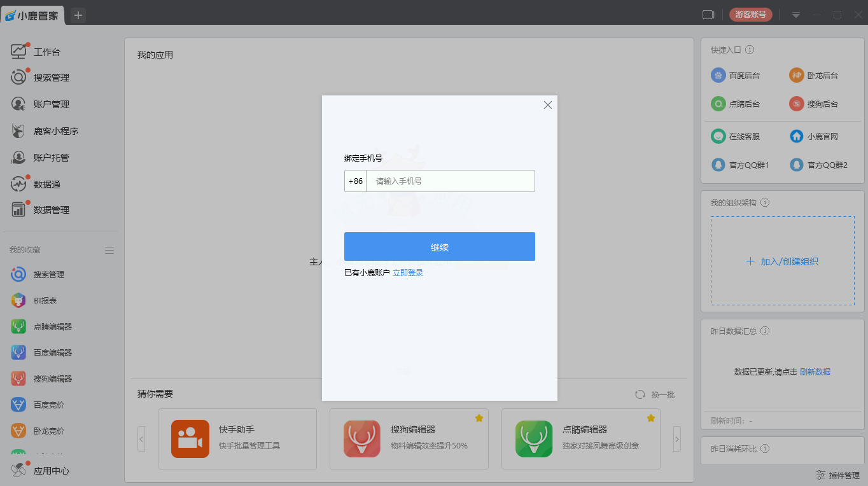Toggle favorite star on 点睛编辑器 card

coord(651,418)
